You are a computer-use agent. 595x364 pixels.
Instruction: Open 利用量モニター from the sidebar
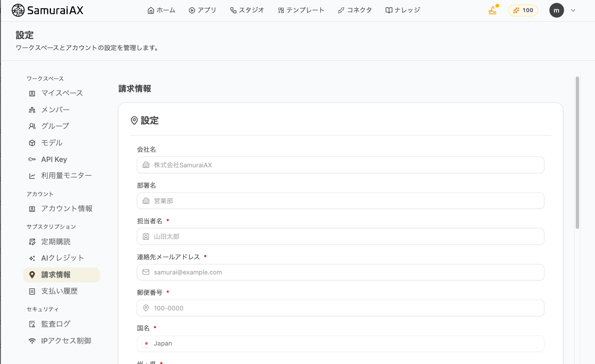click(62, 176)
